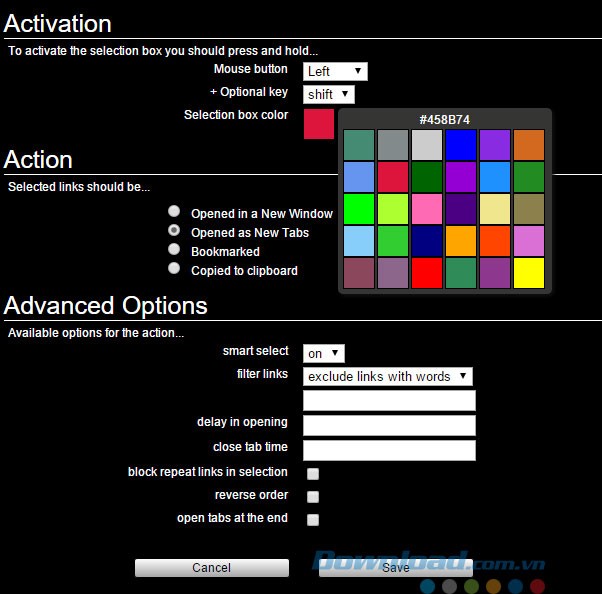Select Opened in a New Window option
This screenshot has width=602, height=594.
tap(174, 212)
